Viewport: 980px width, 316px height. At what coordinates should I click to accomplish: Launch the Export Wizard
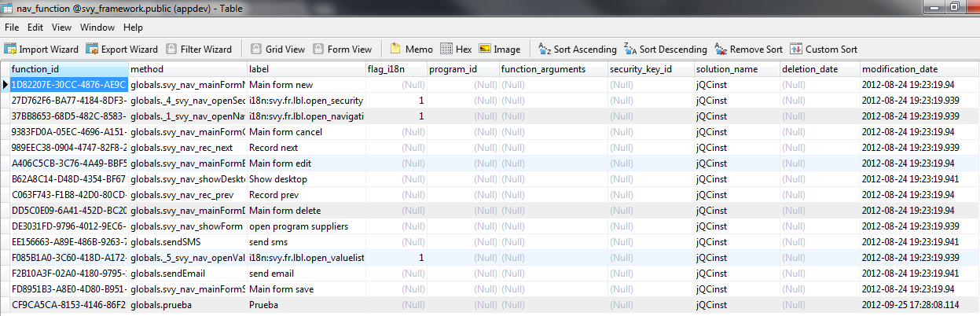pos(122,49)
